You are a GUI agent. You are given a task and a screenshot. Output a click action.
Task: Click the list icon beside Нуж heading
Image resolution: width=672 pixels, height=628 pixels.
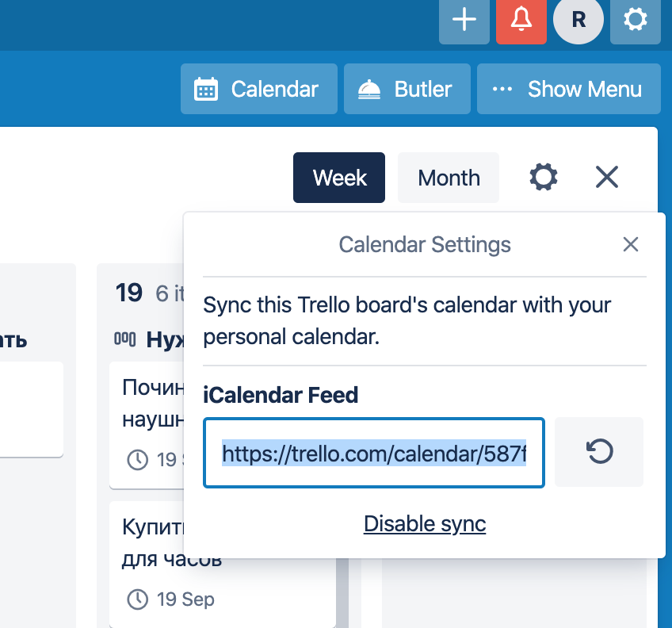124,339
